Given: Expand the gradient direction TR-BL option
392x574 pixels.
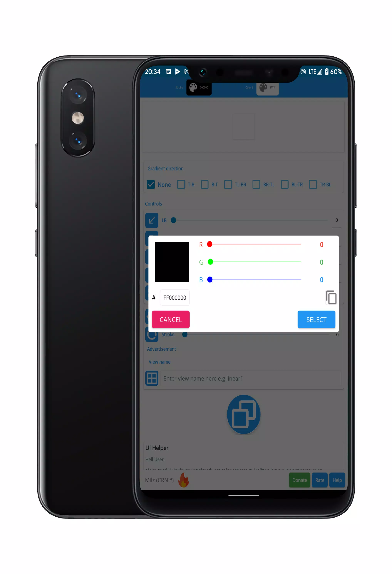Looking at the screenshot, I should (x=313, y=185).
